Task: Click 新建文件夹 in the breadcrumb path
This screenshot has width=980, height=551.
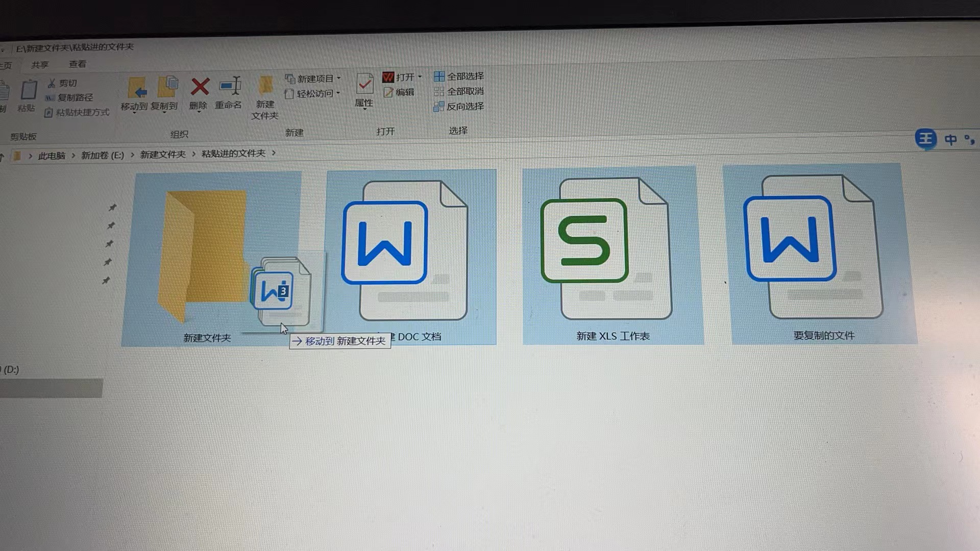Action: tap(163, 154)
